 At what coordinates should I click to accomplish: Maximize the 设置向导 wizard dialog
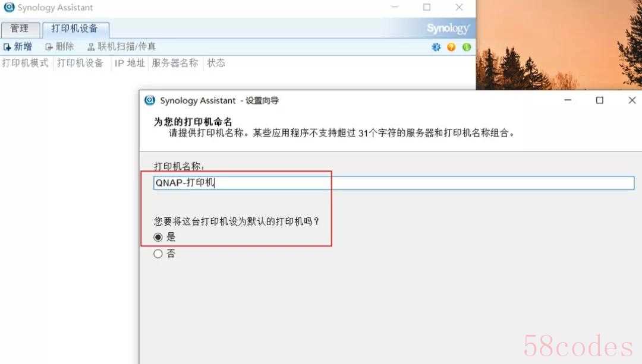(599, 100)
